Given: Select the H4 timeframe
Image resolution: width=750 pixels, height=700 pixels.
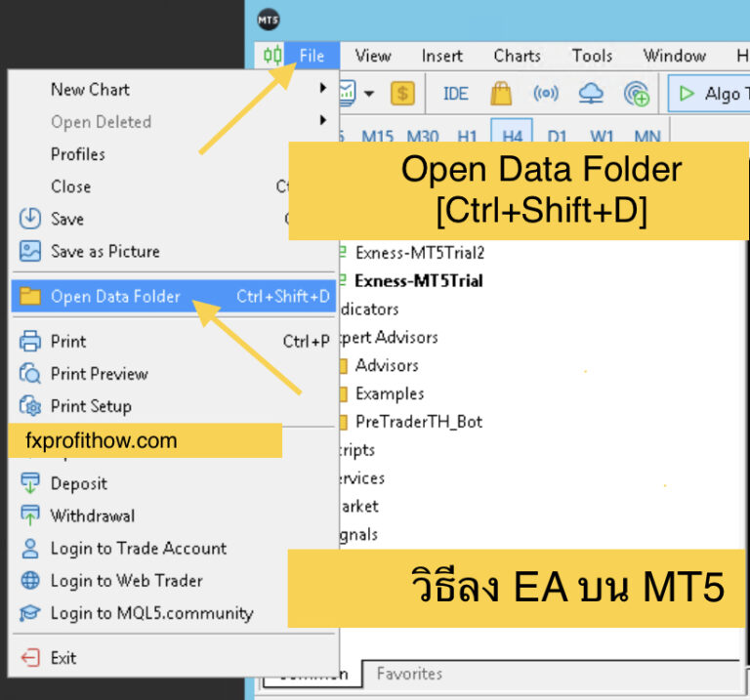Looking at the screenshot, I should click(x=512, y=137).
